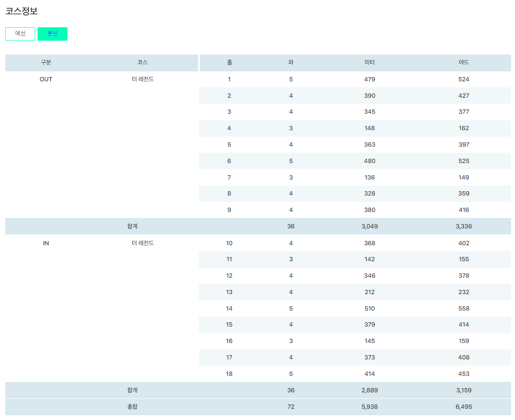Click yard value 402 for hole 10
The width and height of the screenshot is (515, 420).
[x=464, y=243]
